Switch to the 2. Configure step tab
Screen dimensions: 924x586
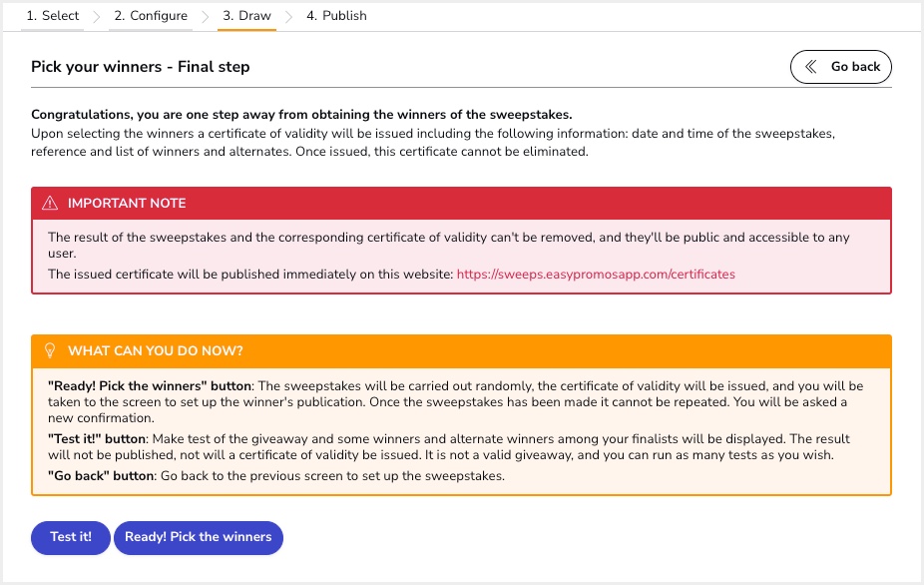coord(151,16)
